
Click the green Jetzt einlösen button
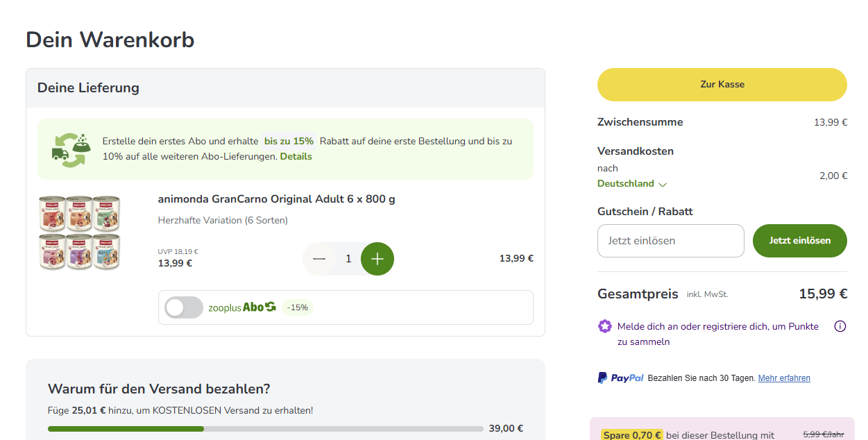pyautogui.click(x=800, y=241)
